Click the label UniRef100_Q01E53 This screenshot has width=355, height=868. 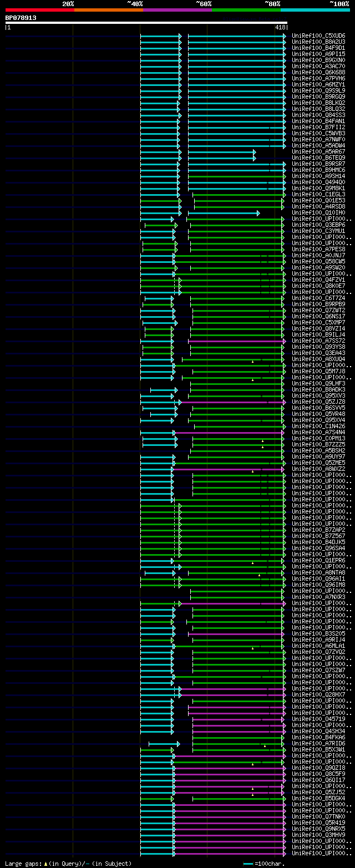click(x=318, y=200)
